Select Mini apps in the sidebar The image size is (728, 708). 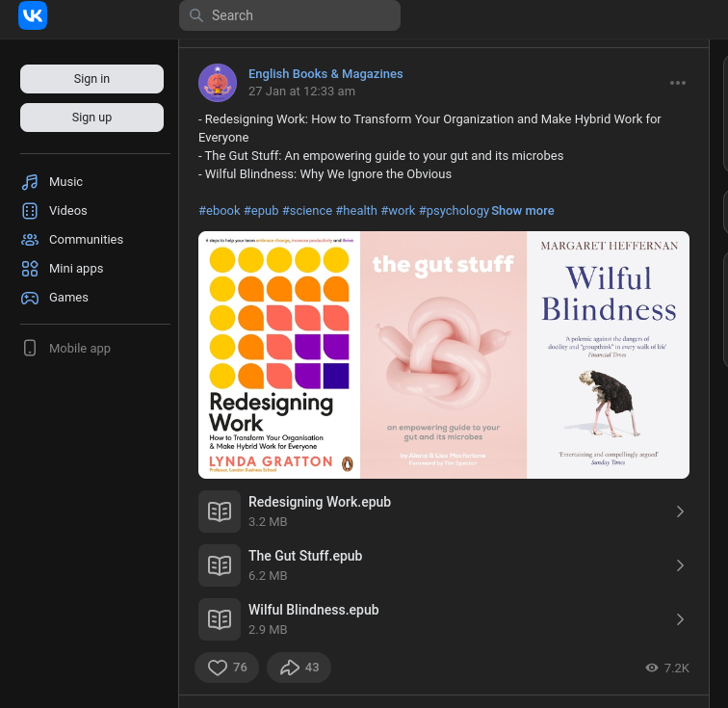pos(76,269)
